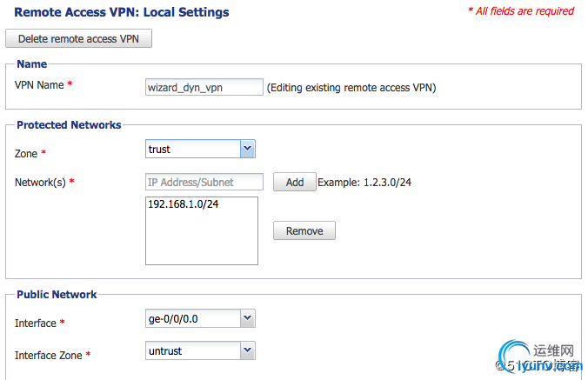Screen dimensions: 588x380
Task: Select 192.168.1.0/24 in the networks list
Action: [183, 204]
